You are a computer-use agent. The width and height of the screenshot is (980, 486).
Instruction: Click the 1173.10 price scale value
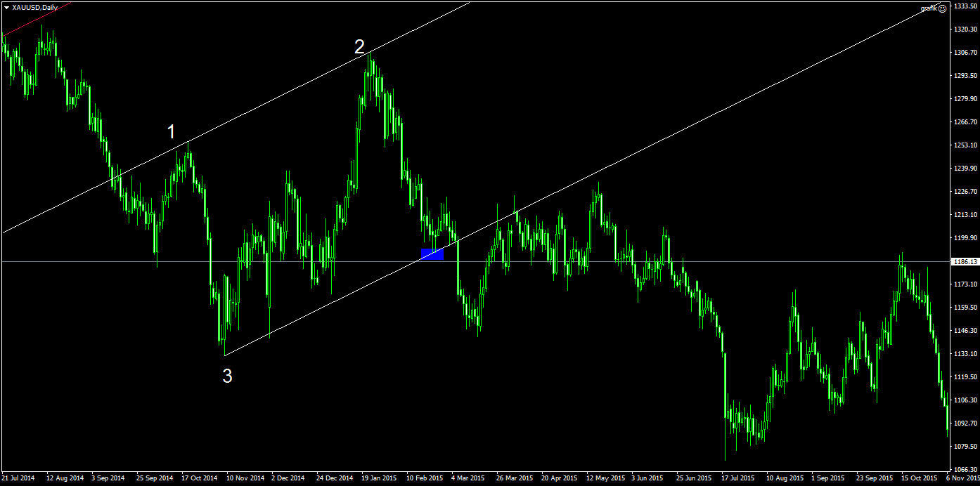coord(967,284)
